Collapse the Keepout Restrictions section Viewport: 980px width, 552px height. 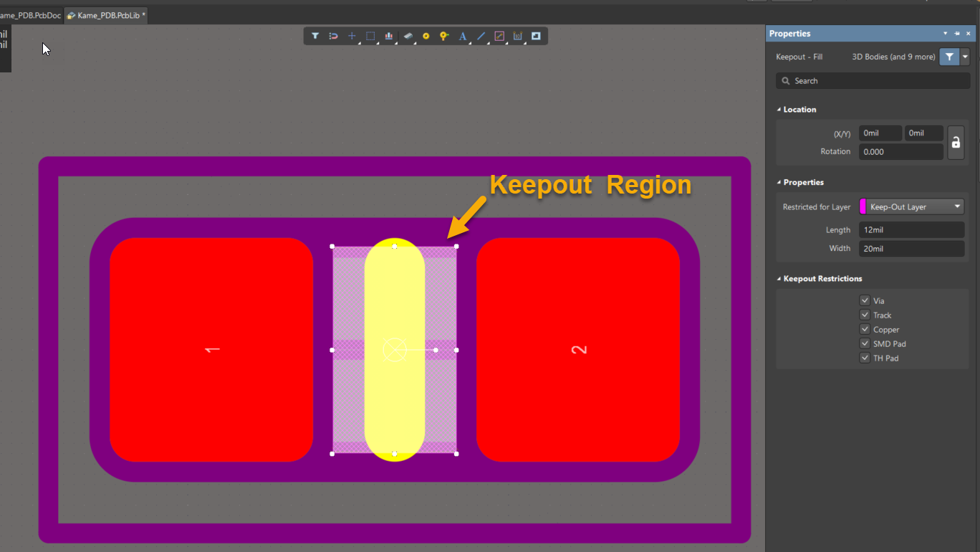point(779,279)
